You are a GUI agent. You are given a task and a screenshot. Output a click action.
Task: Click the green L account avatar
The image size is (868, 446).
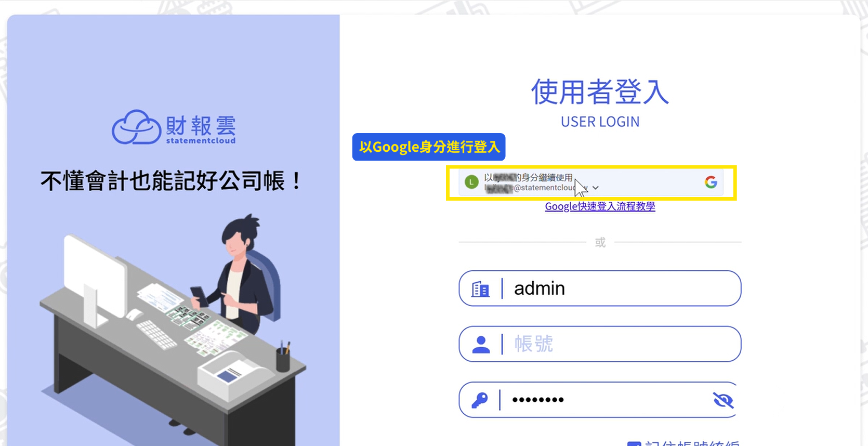471,182
